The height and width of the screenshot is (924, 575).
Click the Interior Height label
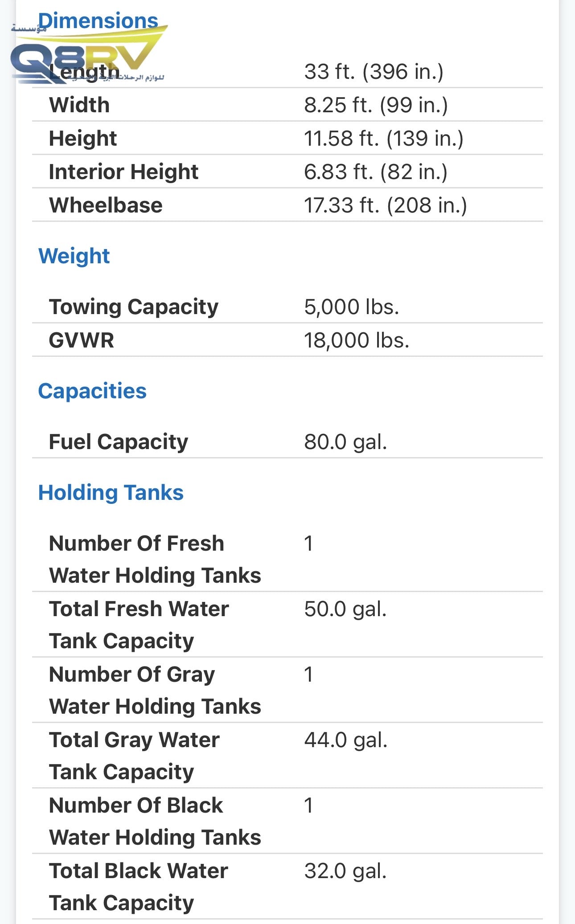tap(123, 172)
